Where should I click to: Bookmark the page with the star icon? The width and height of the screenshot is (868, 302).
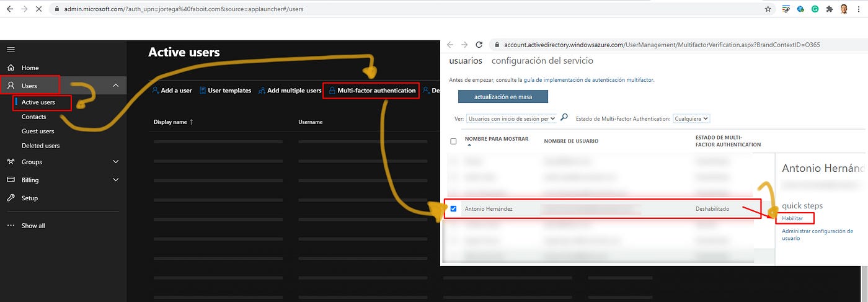[x=768, y=9]
